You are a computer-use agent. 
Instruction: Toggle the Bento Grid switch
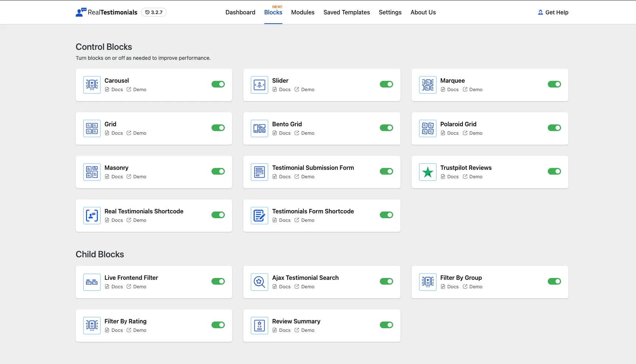pyautogui.click(x=386, y=128)
